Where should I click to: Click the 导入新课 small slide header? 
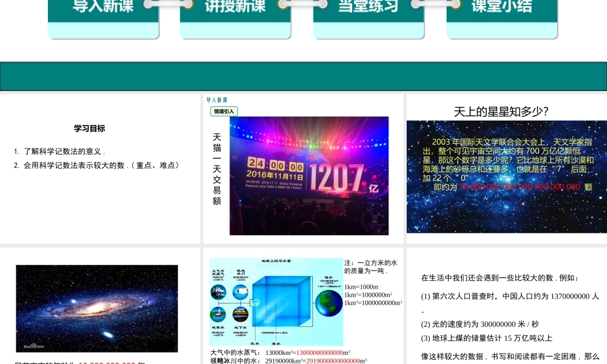[x=217, y=100]
